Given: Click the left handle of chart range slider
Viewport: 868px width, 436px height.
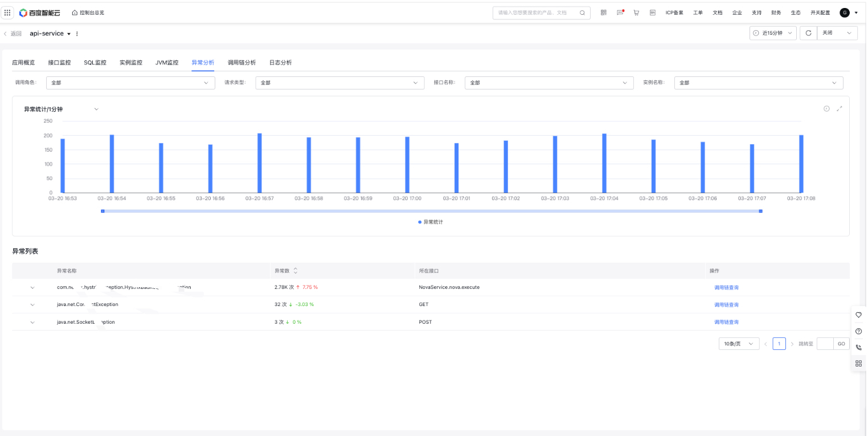Looking at the screenshot, I should [x=103, y=211].
